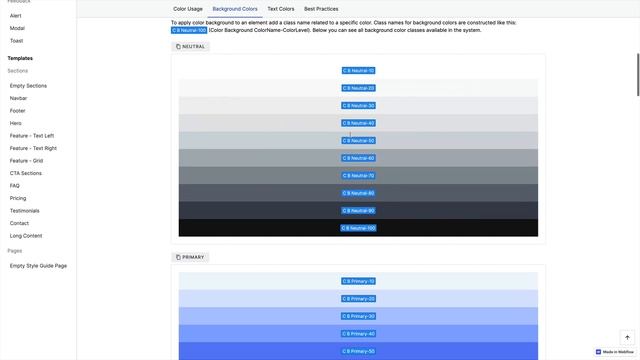The image size is (640, 360).
Task: Open Feature - Text Left page
Action: [32, 136]
